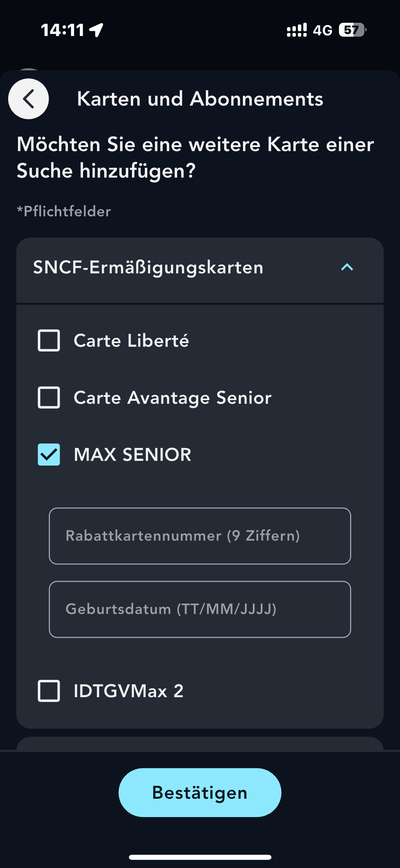Tap the Carte Liberté label text
Screen dimensions: 400x868
pos(131,341)
